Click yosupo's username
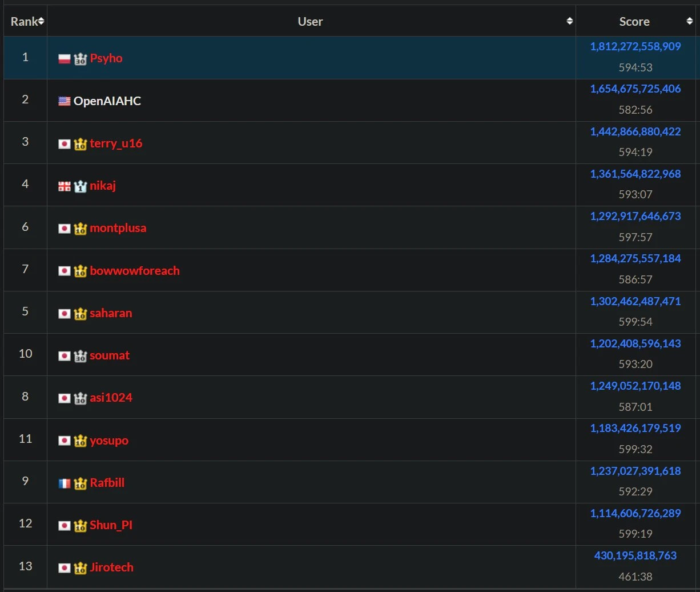The width and height of the screenshot is (700, 592). (109, 440)
